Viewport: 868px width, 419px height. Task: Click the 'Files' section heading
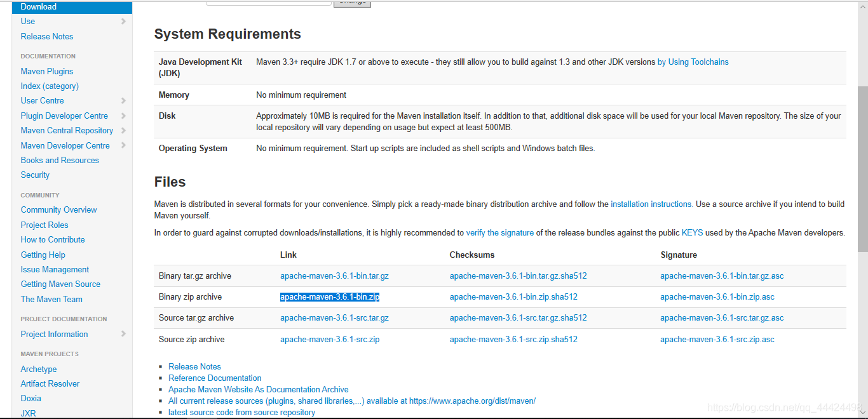170,182
